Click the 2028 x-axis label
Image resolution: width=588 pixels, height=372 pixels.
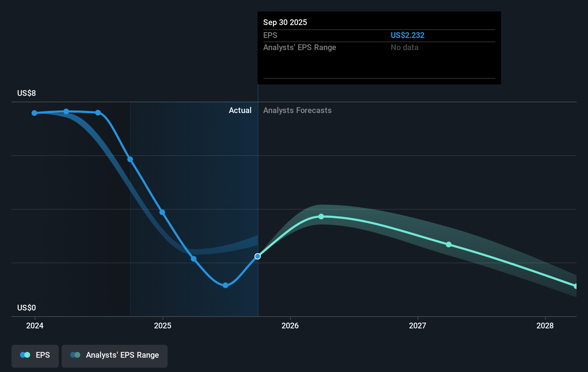545,325
